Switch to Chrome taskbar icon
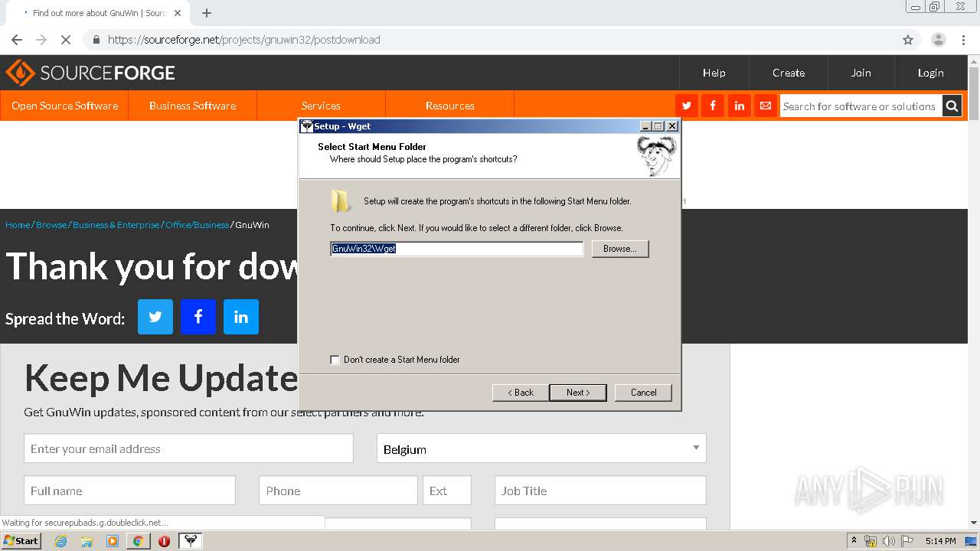 pyautogui.click(x=138, y=541)
